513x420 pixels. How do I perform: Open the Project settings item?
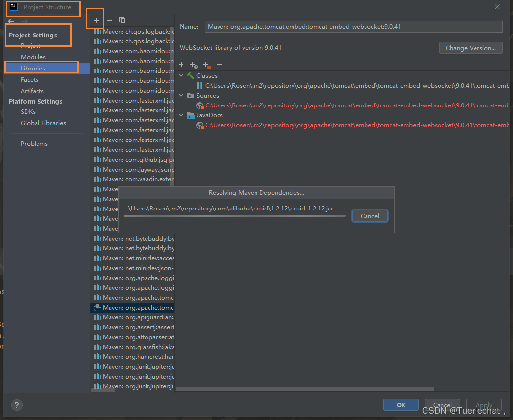pyautogui.click(x=31, y=45)
